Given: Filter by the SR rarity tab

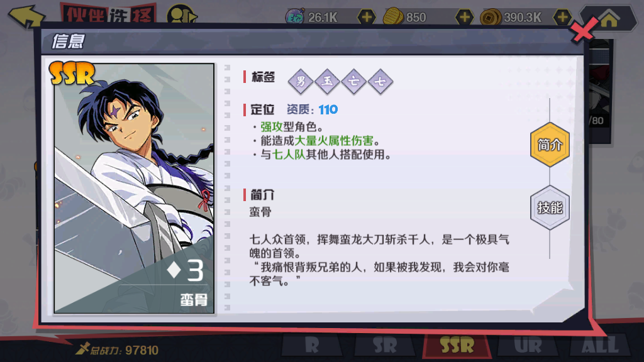Looking at the screenshot, I should point(385,345).
